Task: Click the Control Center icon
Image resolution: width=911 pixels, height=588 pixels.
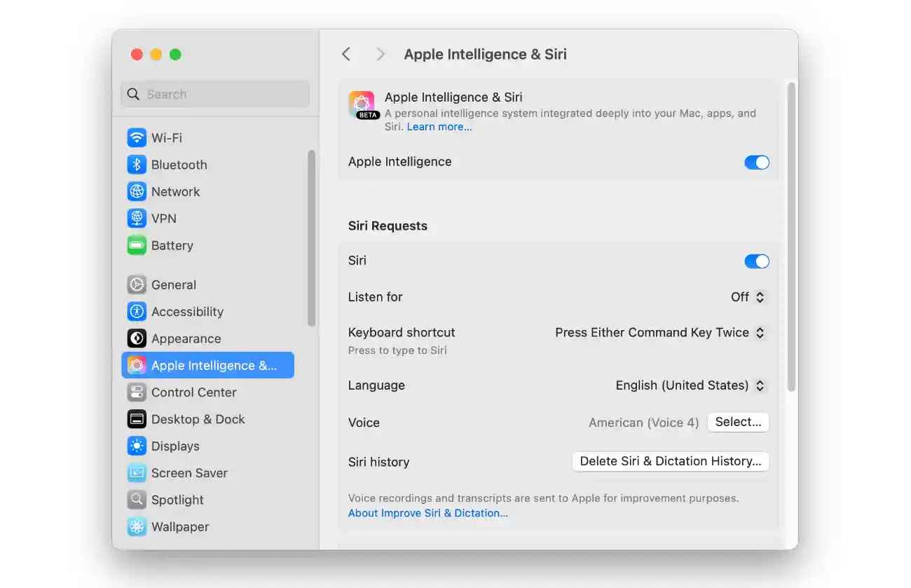Action: tap(137, 392)
